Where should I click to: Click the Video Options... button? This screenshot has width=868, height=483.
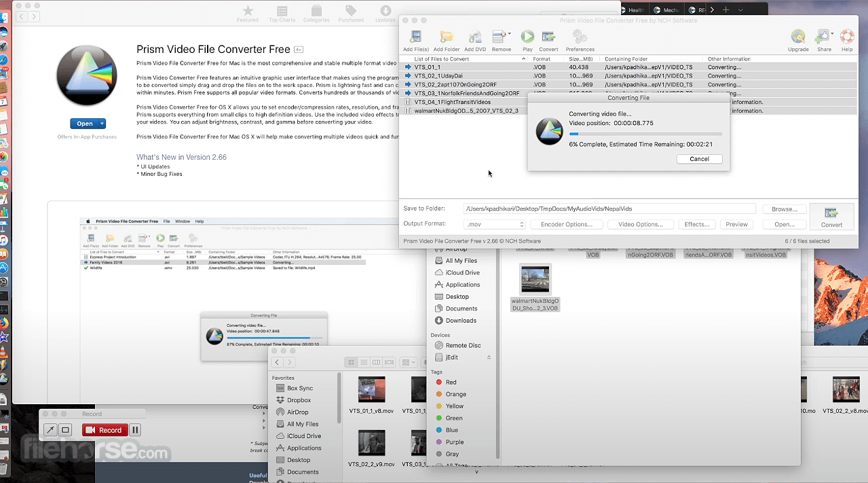tap(641, 224)
